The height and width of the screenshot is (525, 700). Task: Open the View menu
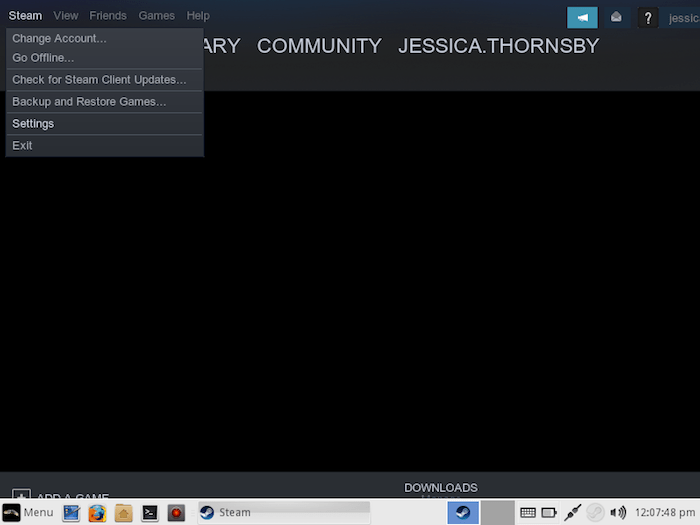(66, 16)
